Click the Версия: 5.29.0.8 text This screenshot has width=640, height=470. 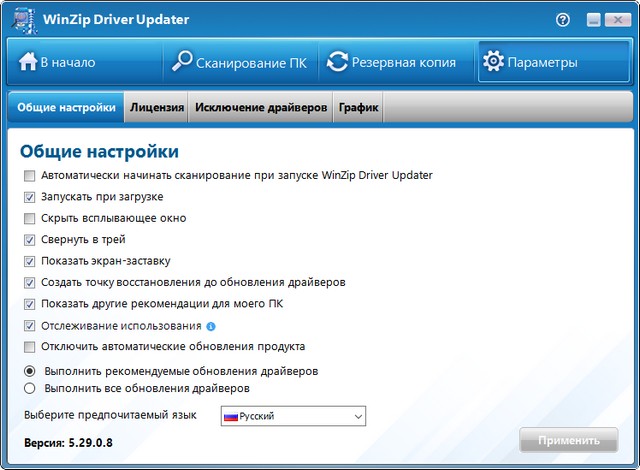(x=68, y=443)
